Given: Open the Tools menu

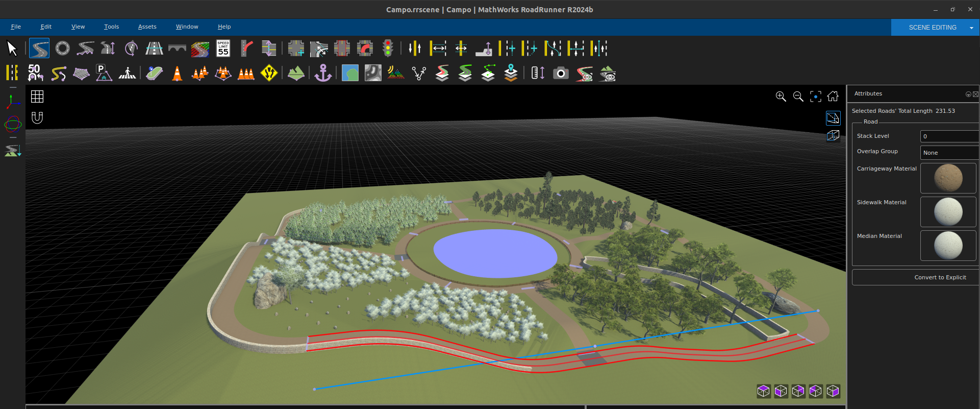Looking at the screenshot, I should [111, 27].
